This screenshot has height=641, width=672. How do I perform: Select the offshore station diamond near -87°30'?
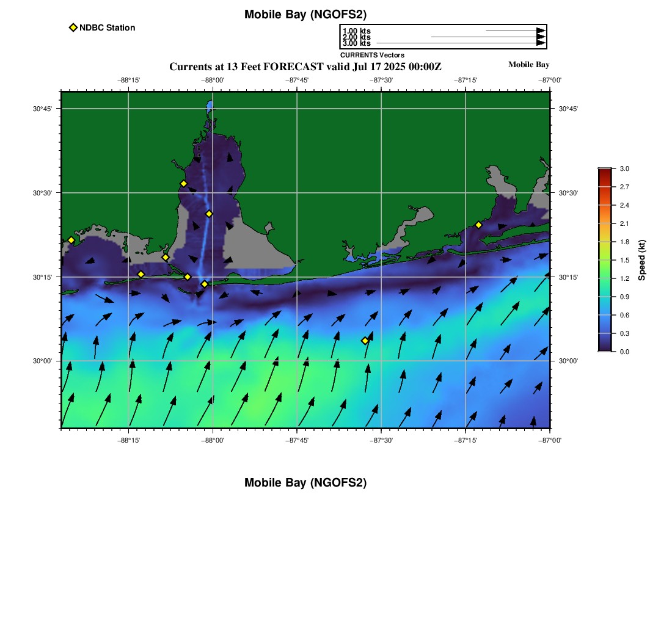pyautogui.click(x=365, y=341)
